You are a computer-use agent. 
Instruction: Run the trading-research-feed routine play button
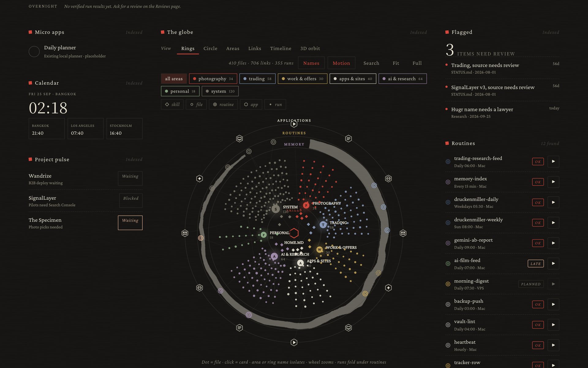coord(553,161)
